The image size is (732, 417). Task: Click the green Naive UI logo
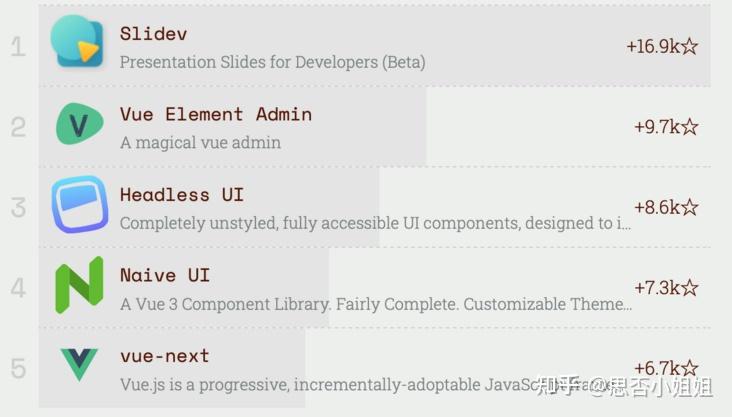pyautogui.click(x=79, y=285)
